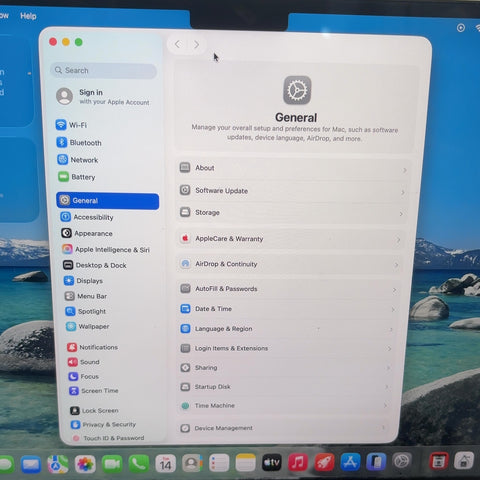Open Privacy & Security settings
This screenshot has height=480, width=480.
pyautogui.click(x=103, y=425)
